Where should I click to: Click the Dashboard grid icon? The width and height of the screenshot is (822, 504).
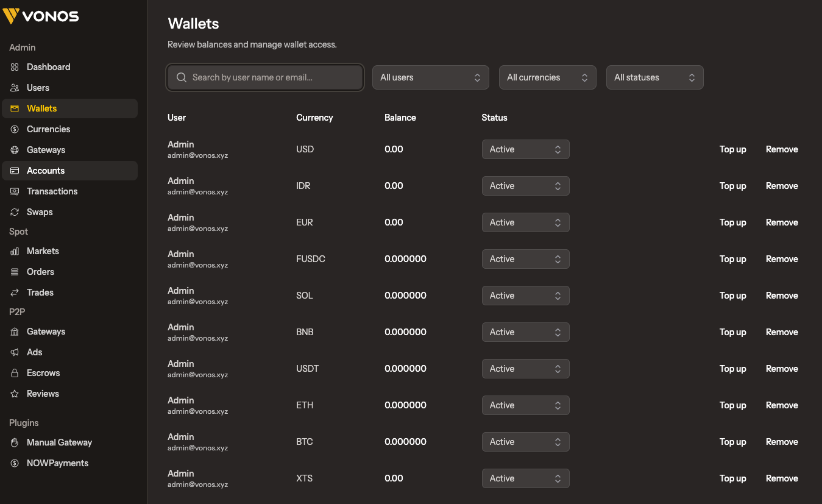(15, 67)
